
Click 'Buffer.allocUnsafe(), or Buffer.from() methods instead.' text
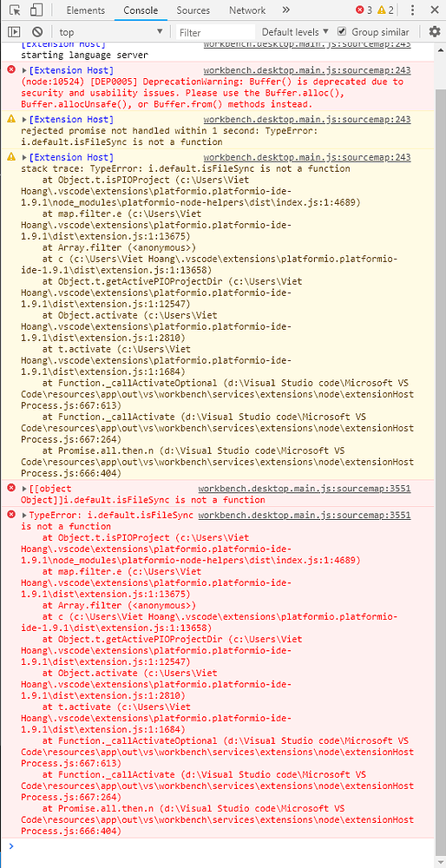pos(167,104)
